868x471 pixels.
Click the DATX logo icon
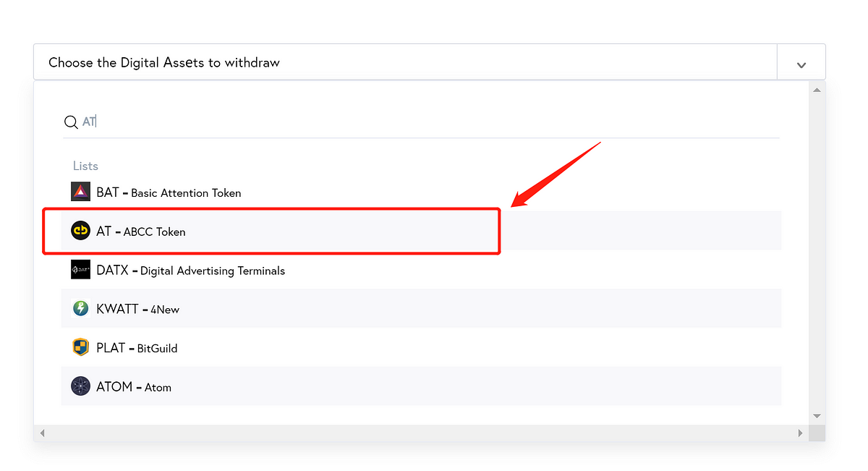click(80, 270)
